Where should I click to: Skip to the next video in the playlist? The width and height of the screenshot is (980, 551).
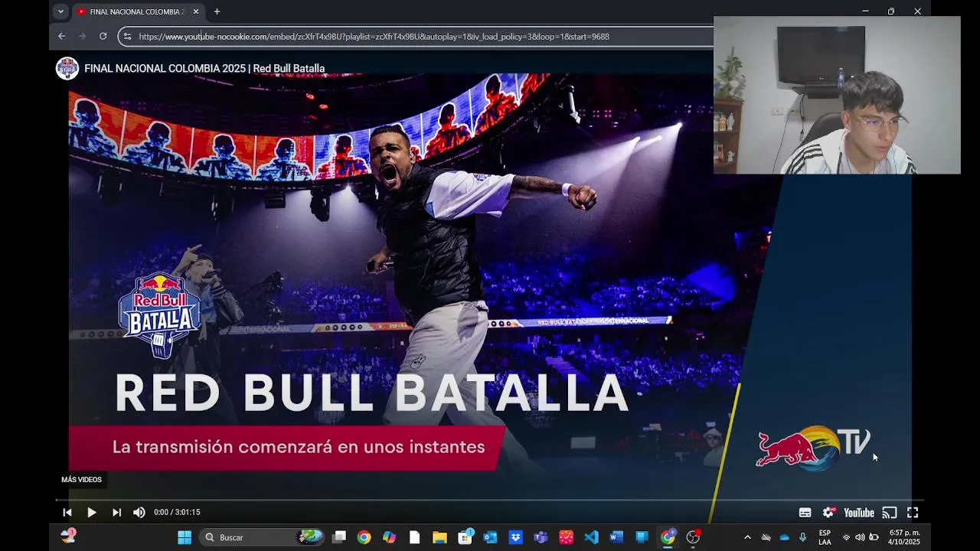pyautogui.click(x=116, y=513)
